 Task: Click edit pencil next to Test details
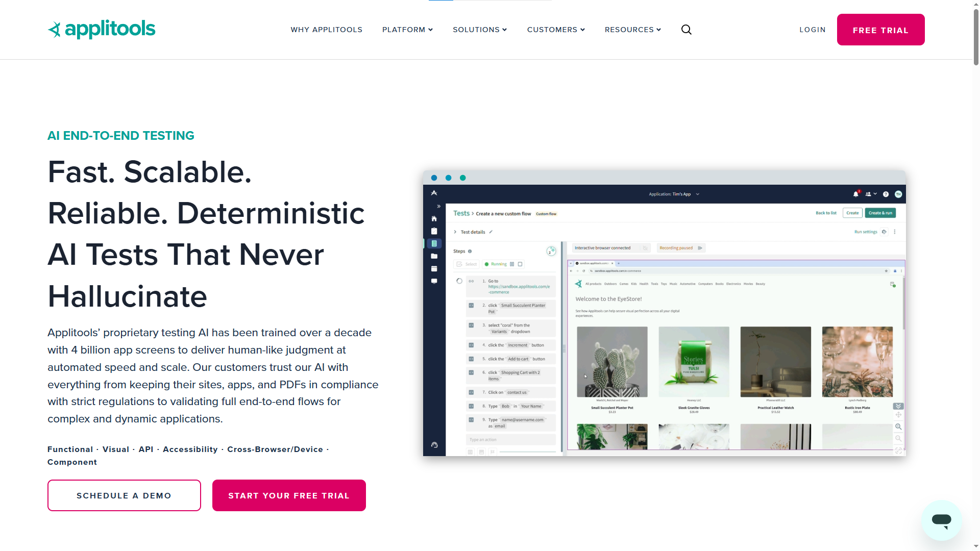point(491,232)
